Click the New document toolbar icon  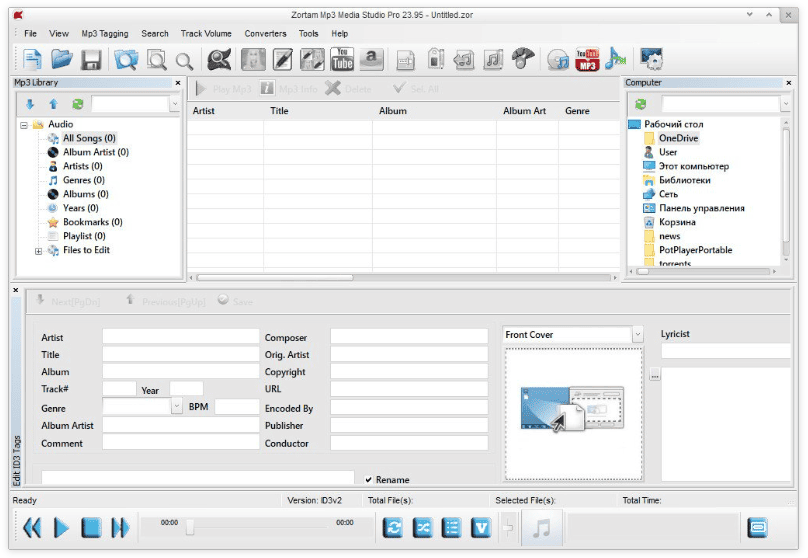(x=32, y=59)
